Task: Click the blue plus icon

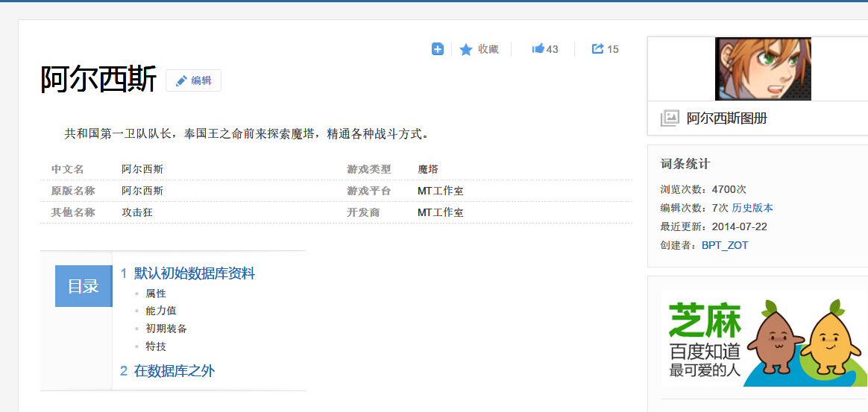Action: pyautogui.click(x=437, y=49)
